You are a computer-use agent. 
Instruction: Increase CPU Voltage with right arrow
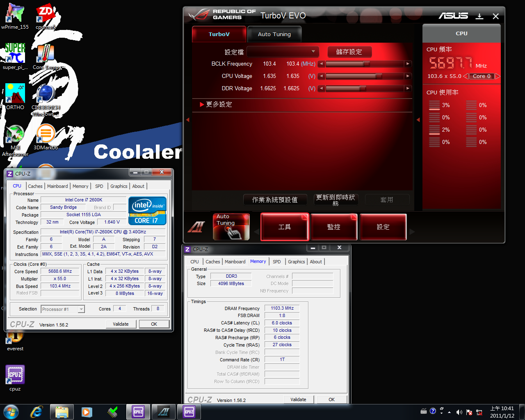408,76
